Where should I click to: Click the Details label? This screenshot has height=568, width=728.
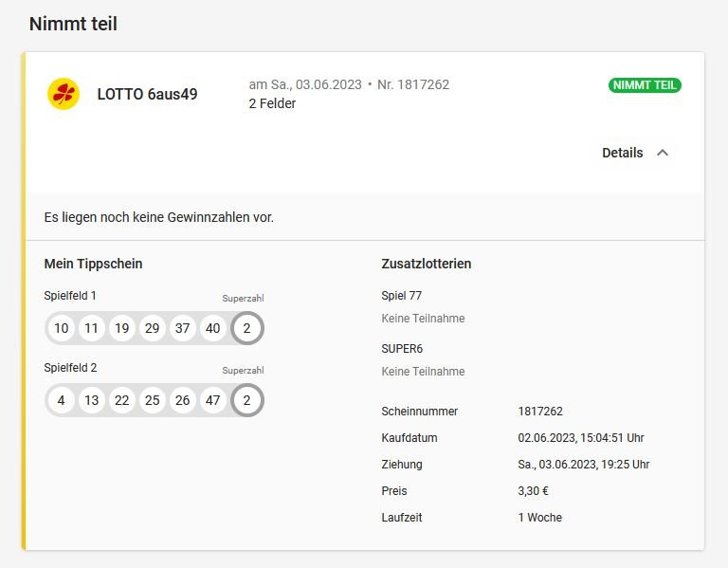click(x=622, y=153)
